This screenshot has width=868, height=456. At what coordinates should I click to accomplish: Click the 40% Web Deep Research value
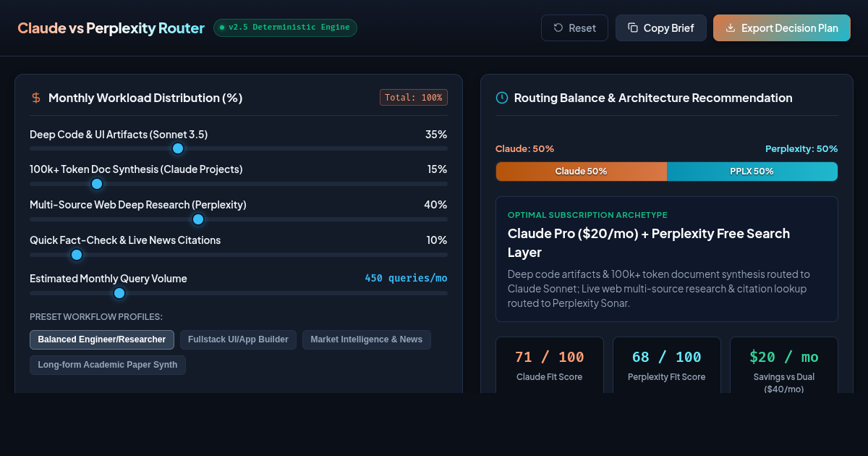point(435,205)
